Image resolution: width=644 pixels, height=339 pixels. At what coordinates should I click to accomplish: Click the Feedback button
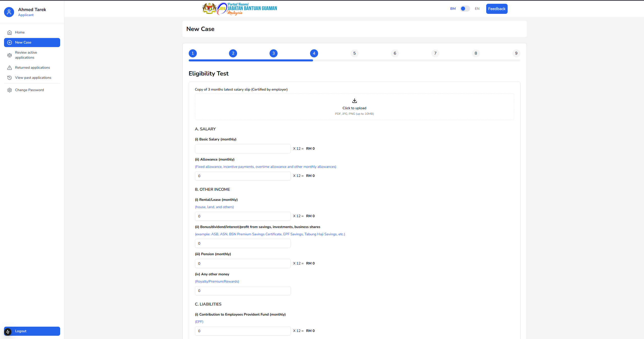[x=497, y=9]
